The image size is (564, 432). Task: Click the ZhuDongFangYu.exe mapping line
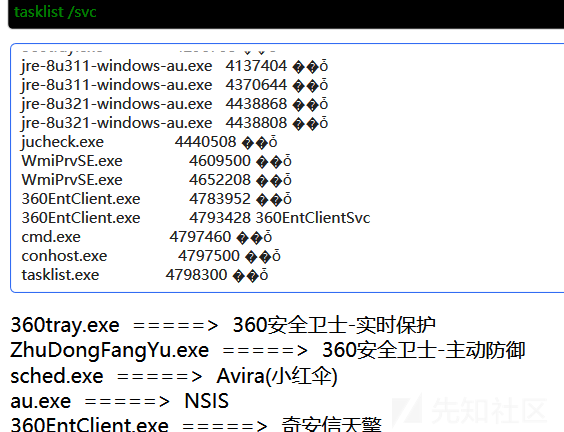click(268, 351)
